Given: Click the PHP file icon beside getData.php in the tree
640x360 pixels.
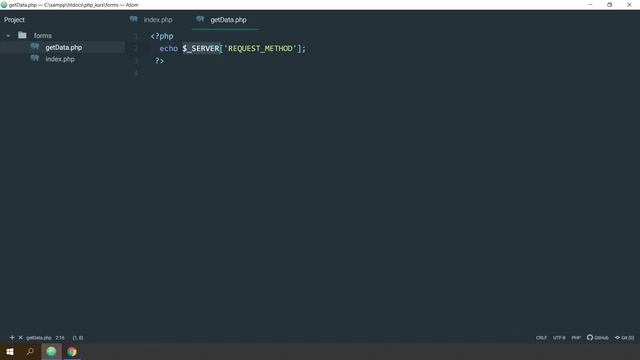Looking at the screenshot, I should coord(35,47).
